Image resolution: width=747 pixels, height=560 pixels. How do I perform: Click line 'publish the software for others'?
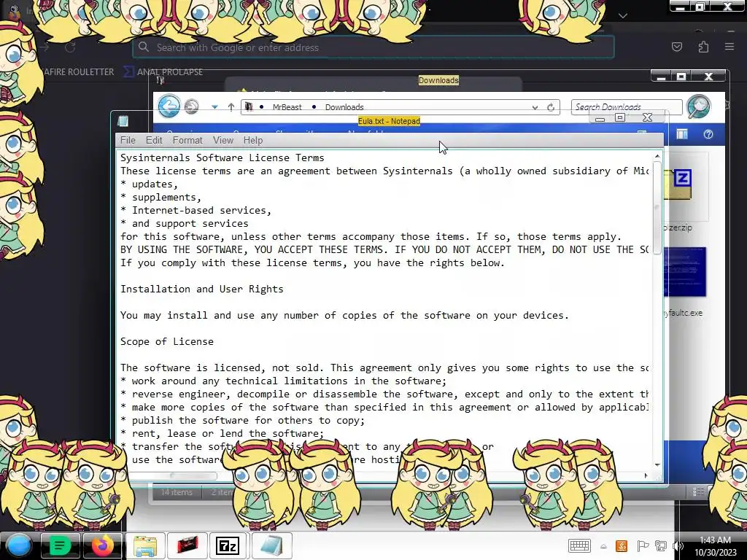point(242,420)
